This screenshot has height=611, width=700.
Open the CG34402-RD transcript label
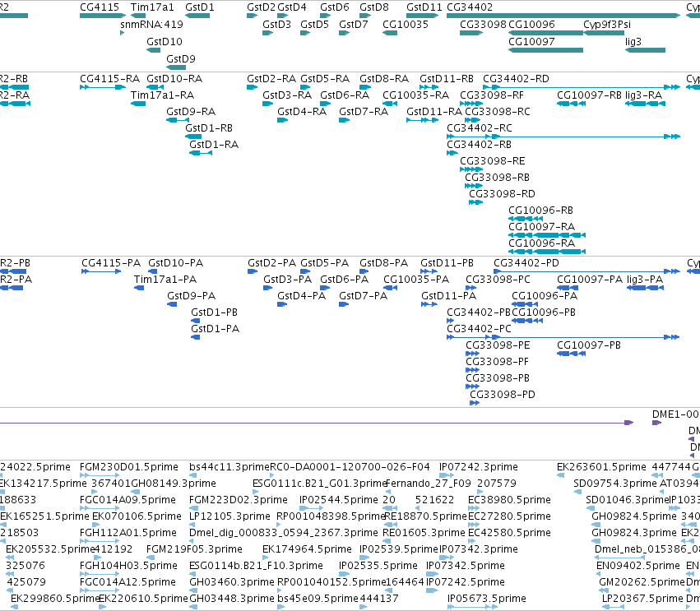click(x=516, y=79)
